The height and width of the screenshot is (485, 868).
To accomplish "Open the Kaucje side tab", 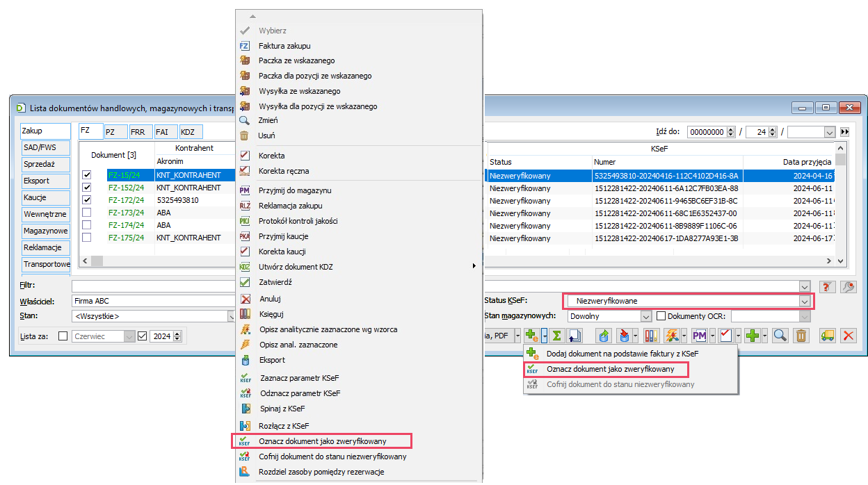I will [46, 198].
